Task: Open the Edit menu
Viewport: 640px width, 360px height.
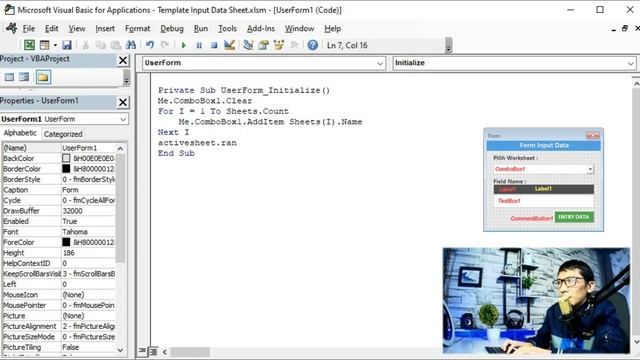Action: tap(51, 29)
